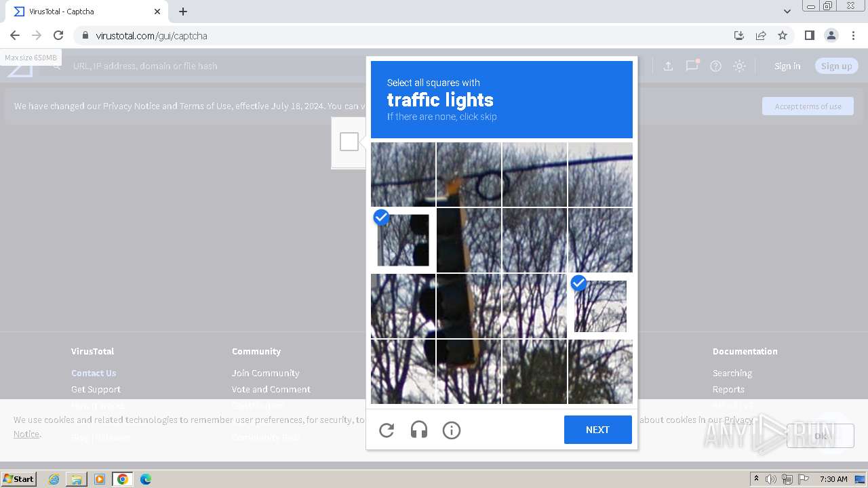The height and width of the screenshot is (488, 868).
Task: Select the VirusTotal - Captcha tab
Action: pyautogui.click(x=87, y=12)
